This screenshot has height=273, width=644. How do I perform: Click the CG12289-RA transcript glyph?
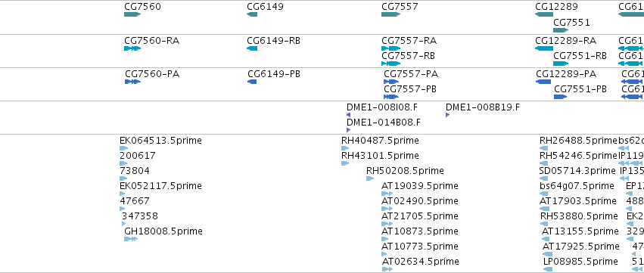(544, 48)
